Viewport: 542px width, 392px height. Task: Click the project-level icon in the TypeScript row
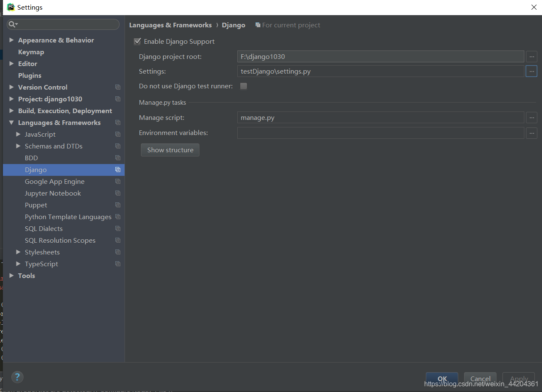(x=118, y=264)
